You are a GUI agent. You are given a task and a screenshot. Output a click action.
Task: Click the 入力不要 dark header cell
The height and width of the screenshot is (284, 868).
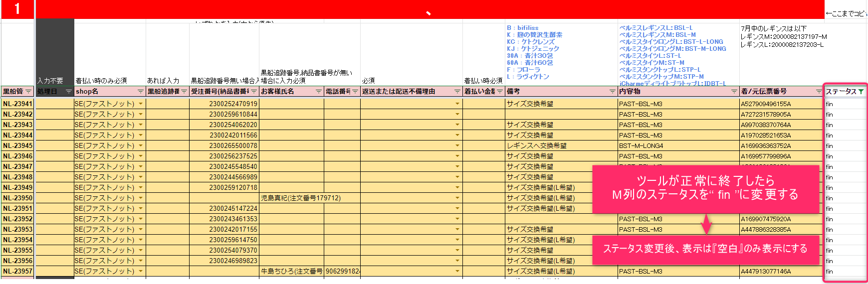[55, 52]
